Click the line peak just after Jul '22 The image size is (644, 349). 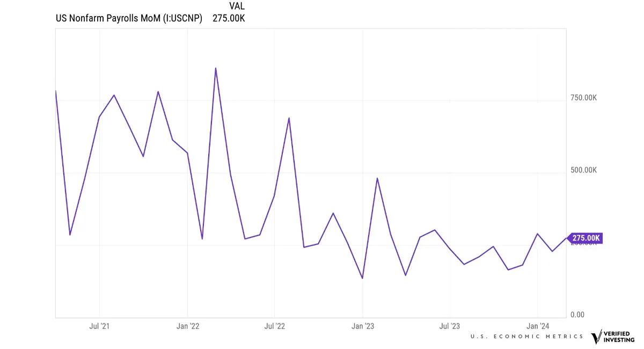[x=289, y=118]
